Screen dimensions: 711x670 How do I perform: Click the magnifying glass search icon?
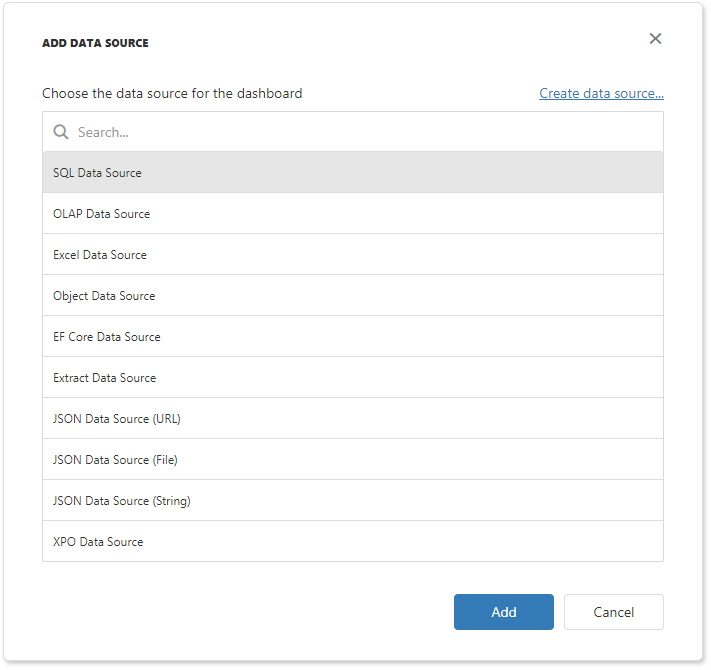61,132
